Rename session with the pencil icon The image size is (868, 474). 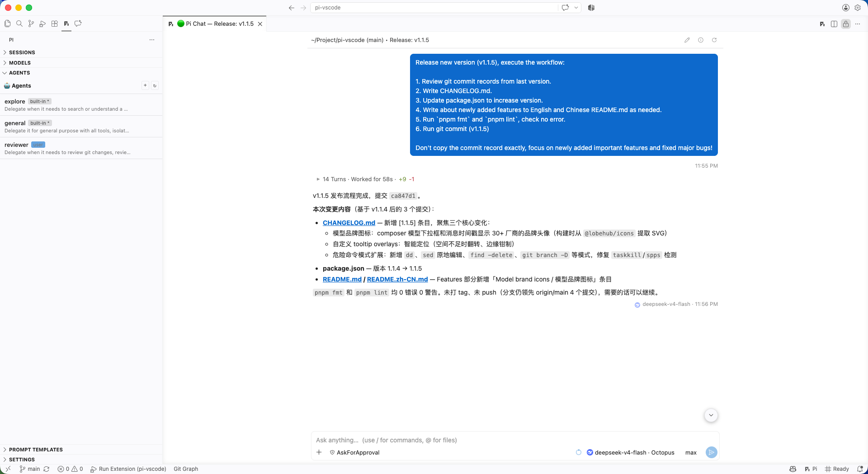(687, 40)
